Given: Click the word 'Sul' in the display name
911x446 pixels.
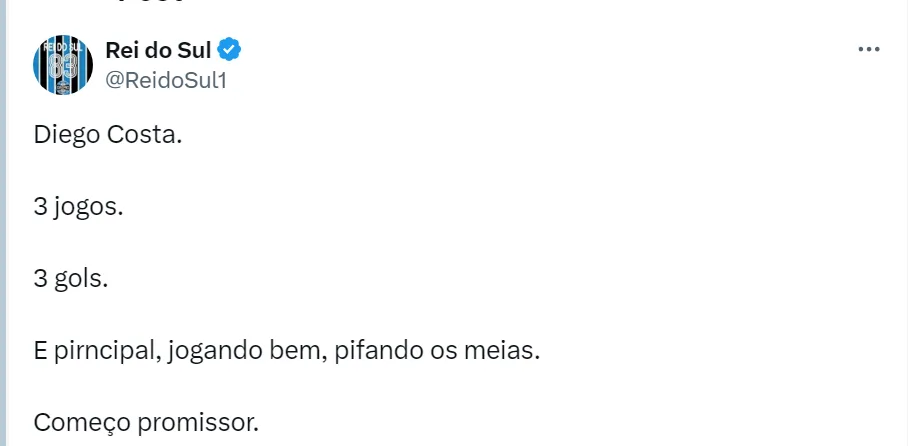Looking at the screenshot, I should click(x=193, y=49).
